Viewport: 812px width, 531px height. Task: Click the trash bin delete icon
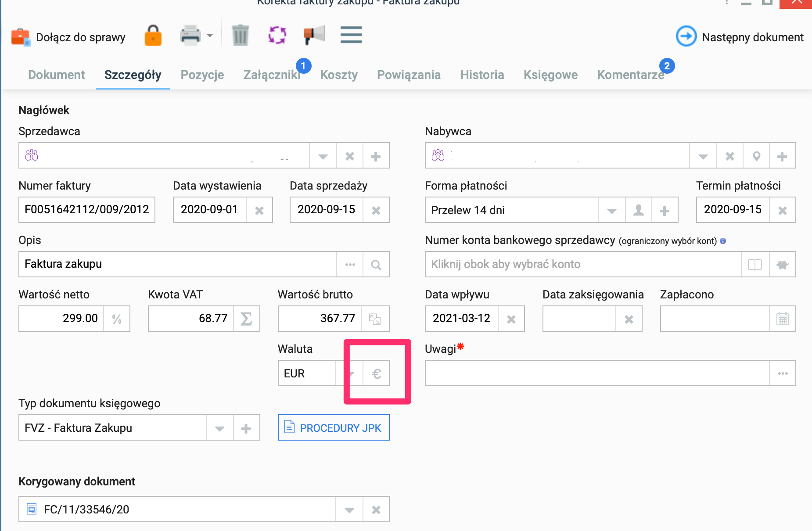[240, 35]
